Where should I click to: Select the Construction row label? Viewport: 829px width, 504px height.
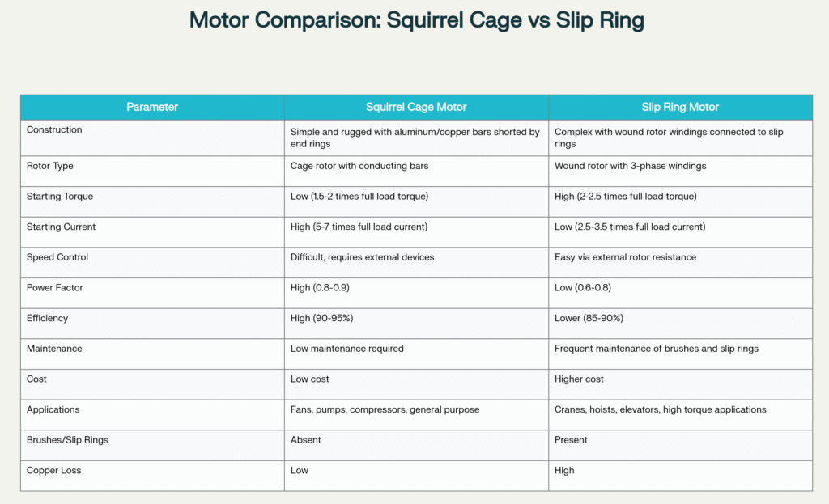click(x=54, y=129)
